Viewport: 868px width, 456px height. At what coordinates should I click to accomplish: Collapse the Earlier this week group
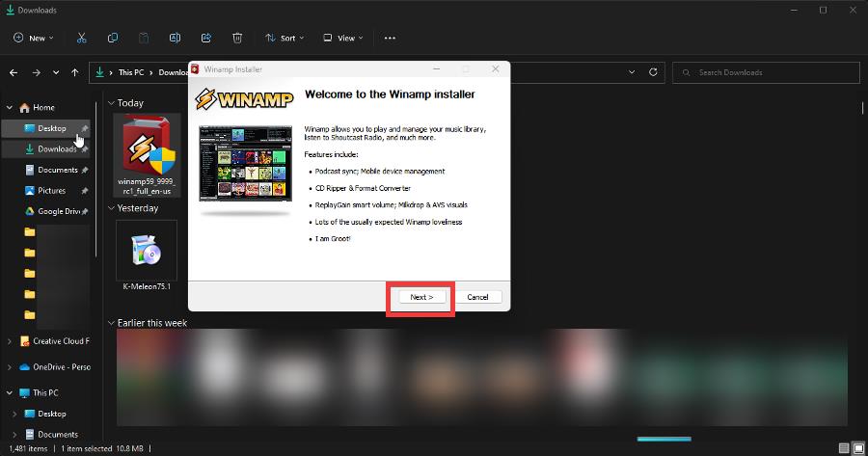[111, 323]
